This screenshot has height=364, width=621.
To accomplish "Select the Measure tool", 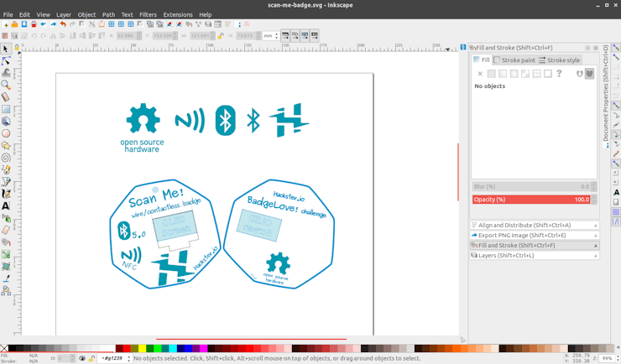I will [x=6, y=97].
